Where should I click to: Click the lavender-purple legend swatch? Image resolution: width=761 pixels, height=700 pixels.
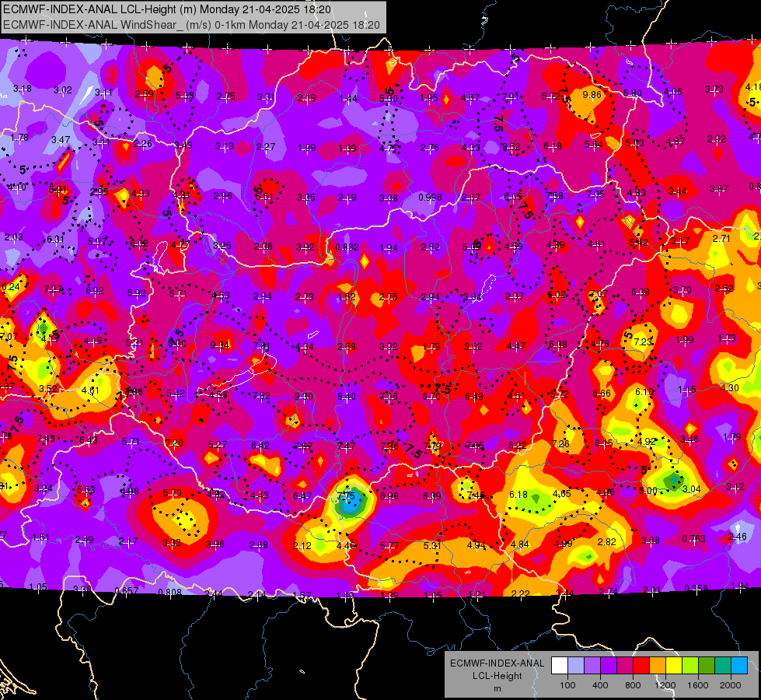pos(592,666)
